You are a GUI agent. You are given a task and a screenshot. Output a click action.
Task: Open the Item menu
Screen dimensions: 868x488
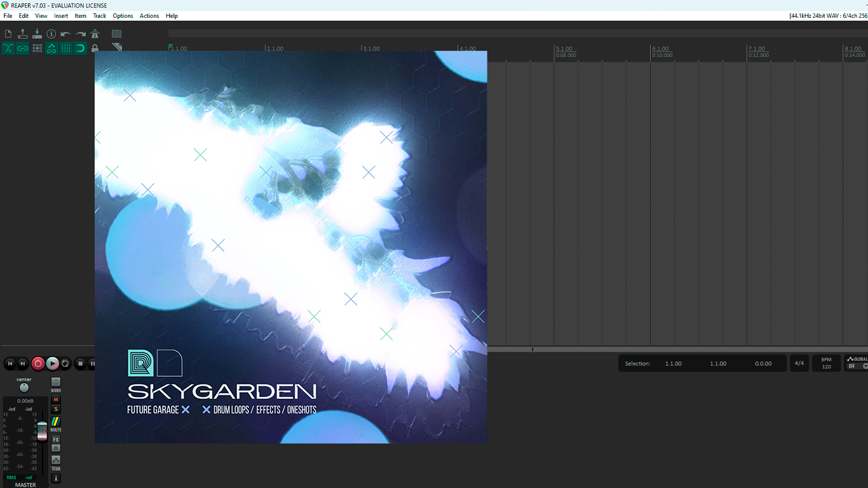[81, 16]
